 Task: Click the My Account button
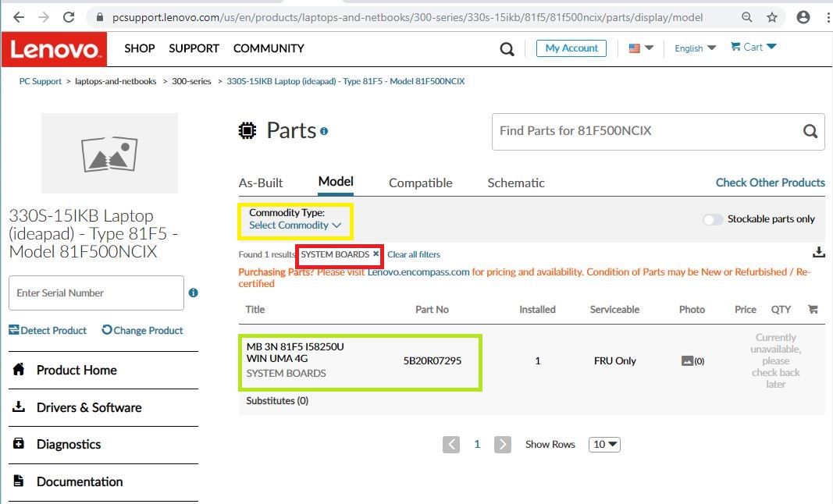[571, 48]
